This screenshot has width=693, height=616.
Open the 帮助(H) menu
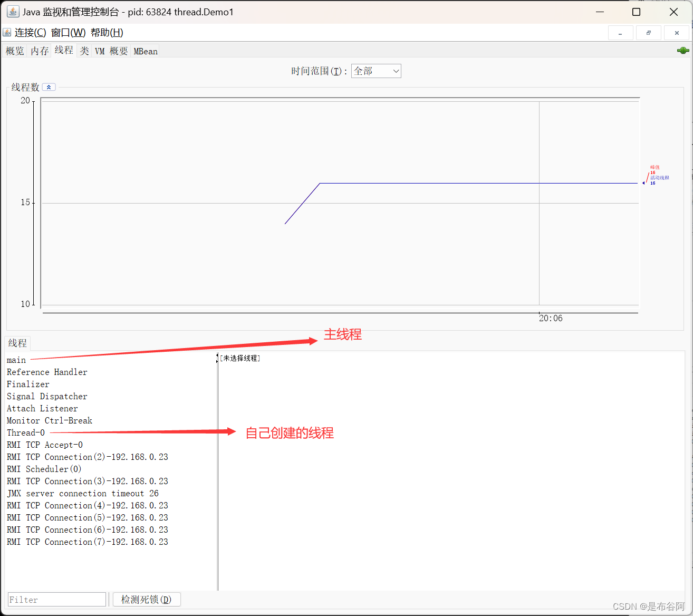pos(107,33)
